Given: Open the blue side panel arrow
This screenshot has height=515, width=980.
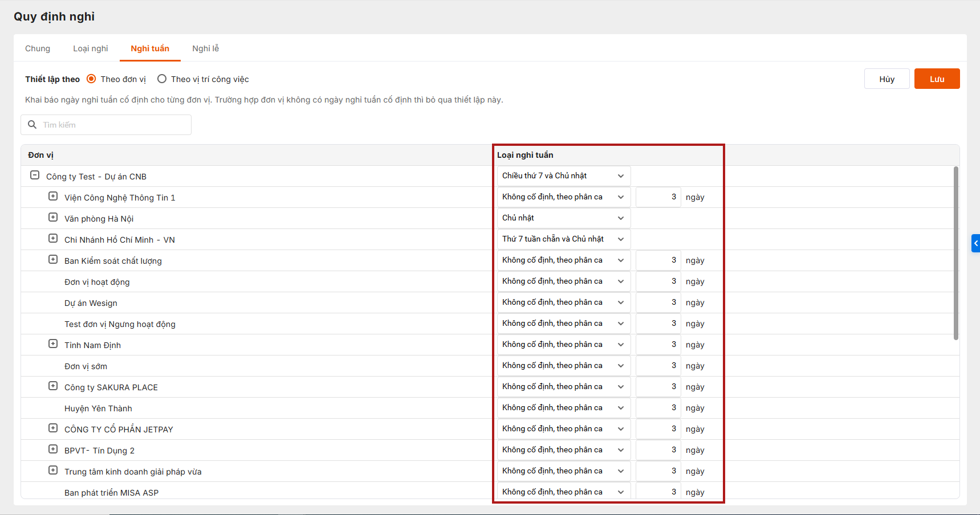Looking at the screenshot, I should pyautogui.click(x=975, y=243).
